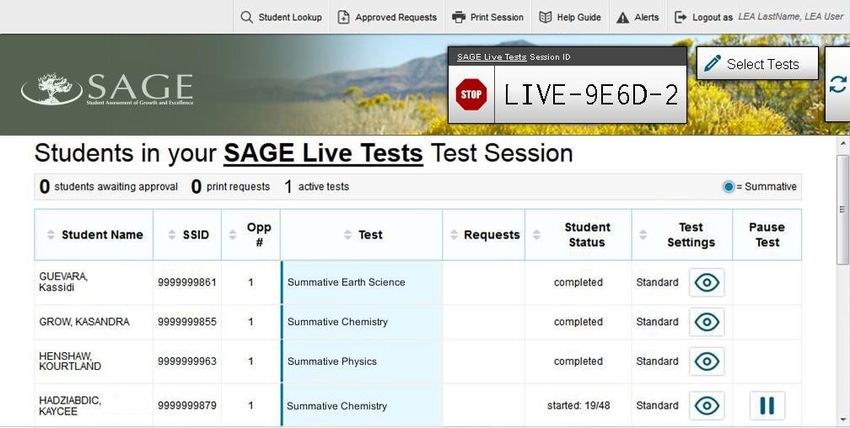Click the refresh arrows icon

click(838, 84)
